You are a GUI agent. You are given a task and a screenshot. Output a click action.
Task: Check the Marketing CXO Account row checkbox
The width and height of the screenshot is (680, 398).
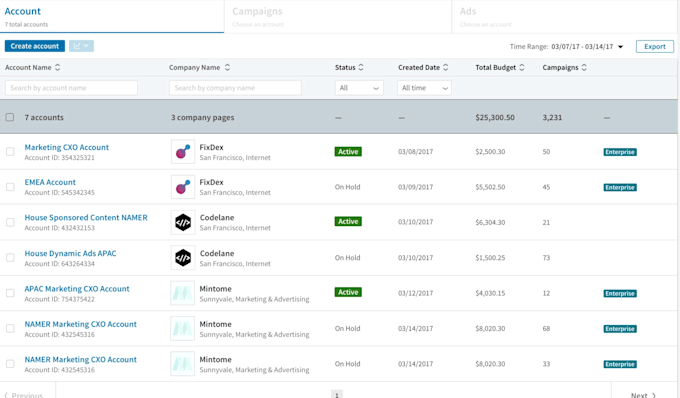(10, 152)
